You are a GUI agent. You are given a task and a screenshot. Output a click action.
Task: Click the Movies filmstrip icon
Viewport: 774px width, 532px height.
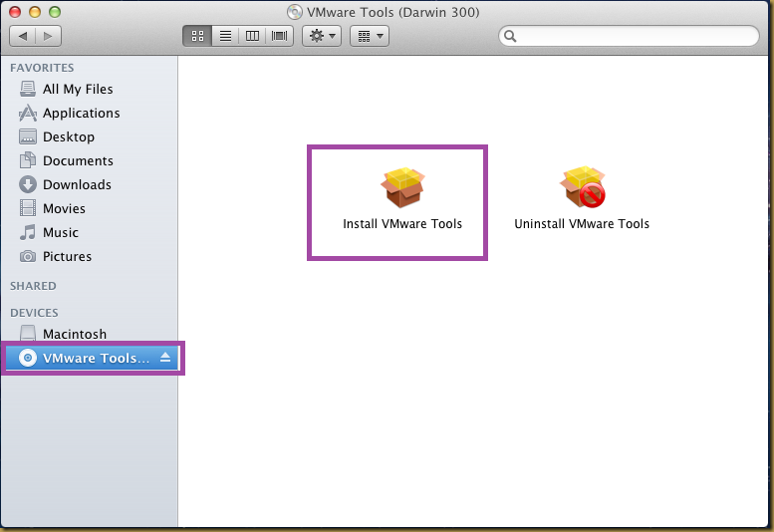[28, 208]
